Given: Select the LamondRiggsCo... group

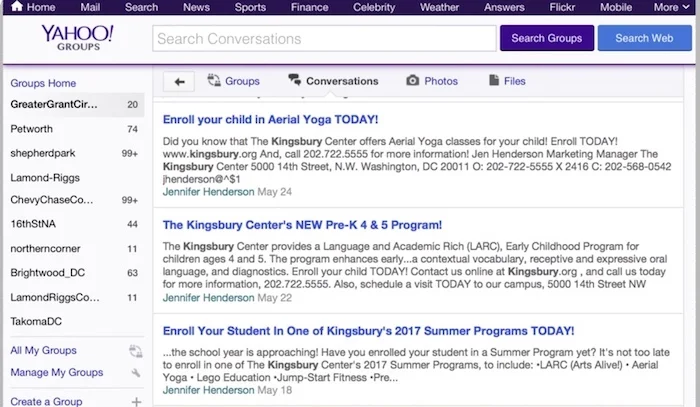Looking at the screenshot, I should (x=55, y=297).
